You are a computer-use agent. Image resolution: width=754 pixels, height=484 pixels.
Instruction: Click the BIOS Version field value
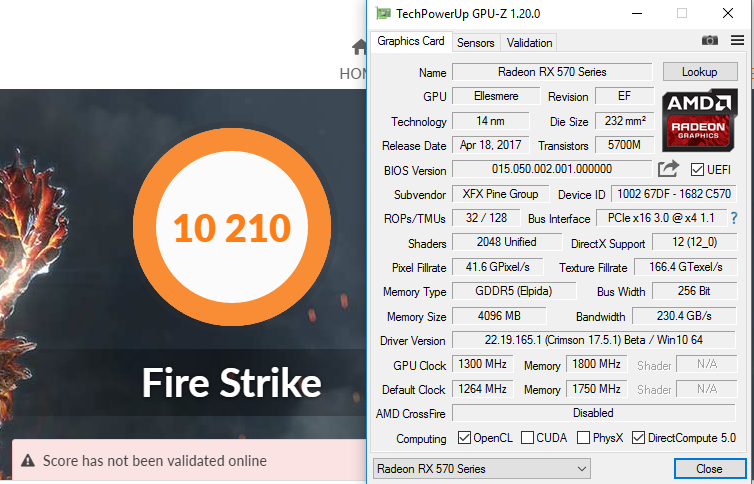coord(552,169)
